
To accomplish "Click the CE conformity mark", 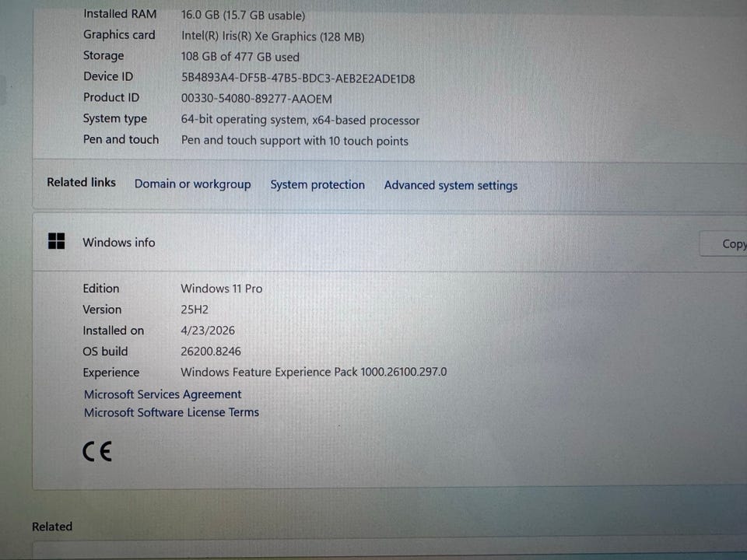I will (97, 451).
